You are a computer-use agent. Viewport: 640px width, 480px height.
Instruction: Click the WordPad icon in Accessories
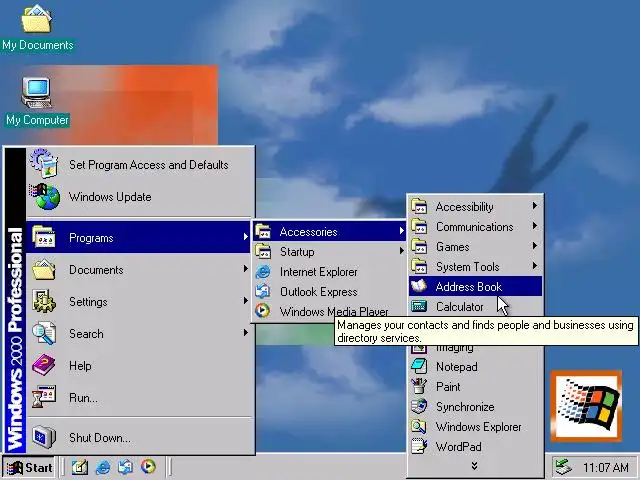[419, 446]
